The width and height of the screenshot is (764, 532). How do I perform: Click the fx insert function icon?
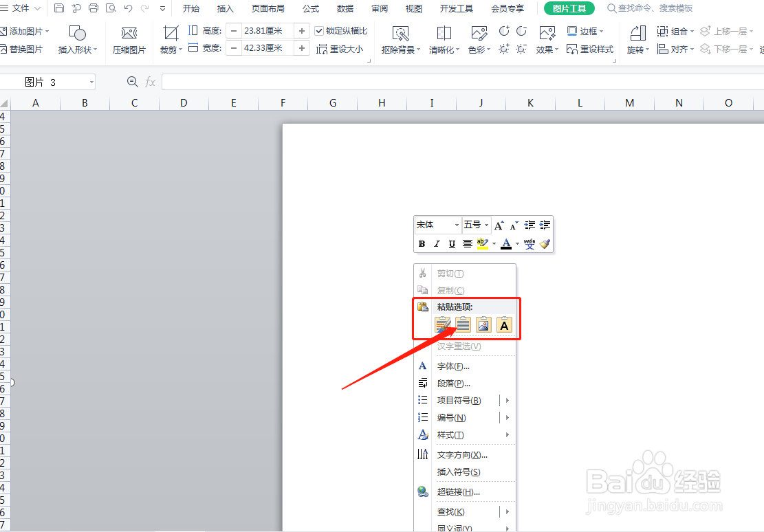click(150, 82)
